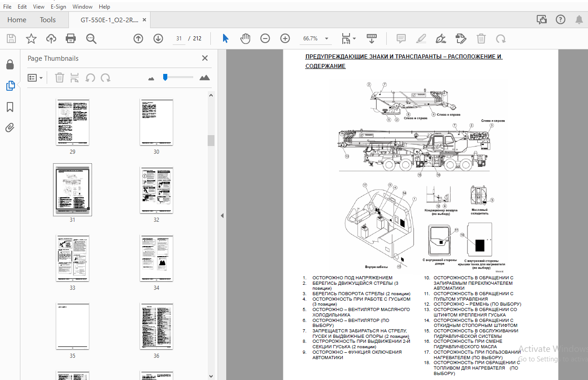Save the file using the floppy disk icon
This screenshot has height=380, width=588.
(11, 39)
